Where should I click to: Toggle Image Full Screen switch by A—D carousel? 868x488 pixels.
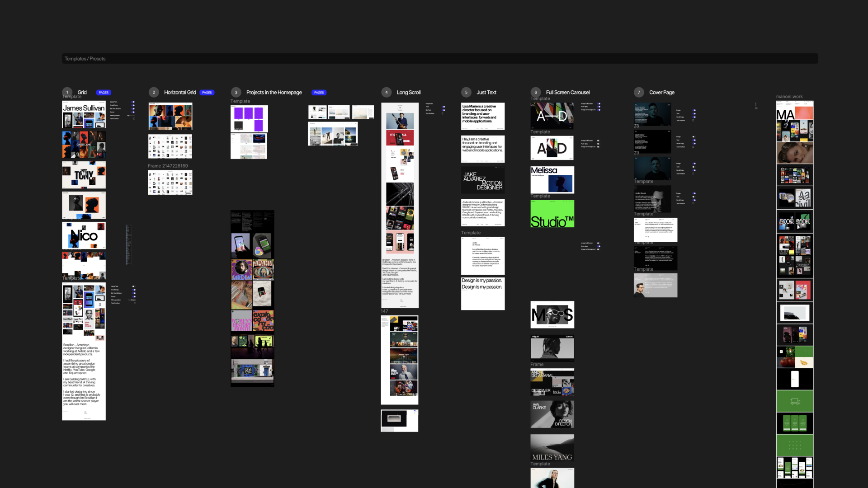pyautogui.click(x=599, y=103)
